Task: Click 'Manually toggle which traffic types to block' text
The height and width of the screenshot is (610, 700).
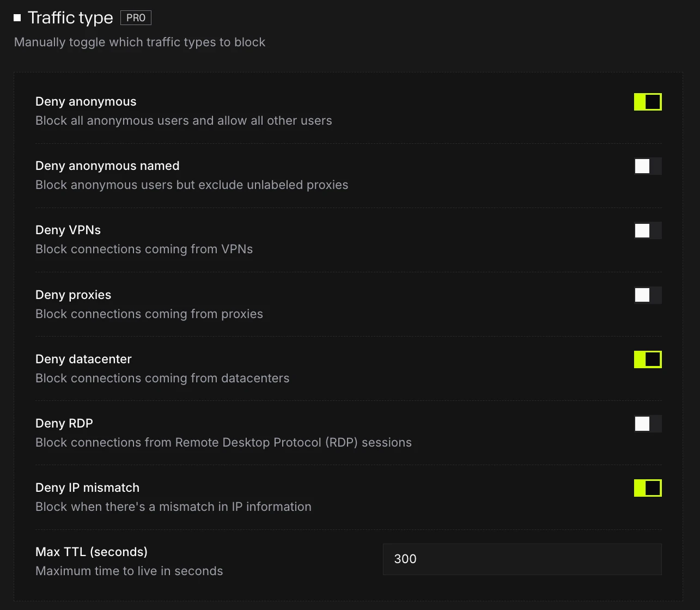Action: (139, 42)
